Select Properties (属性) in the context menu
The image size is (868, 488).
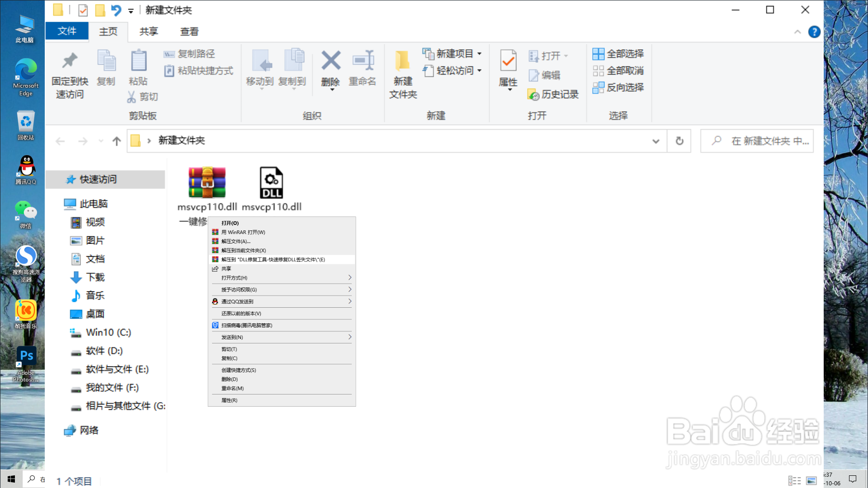point(229,400)
